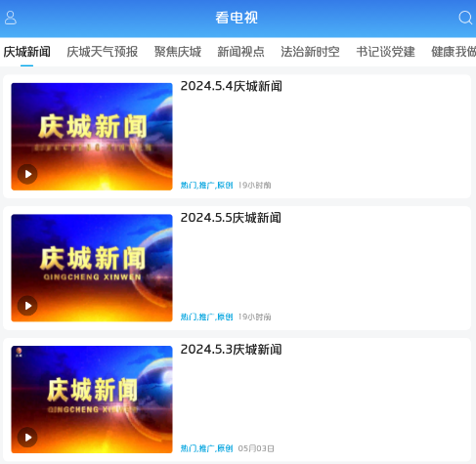Click the 2024.5.4 news video thumbnail
This screenshot has height=464, width=476.
92,137
